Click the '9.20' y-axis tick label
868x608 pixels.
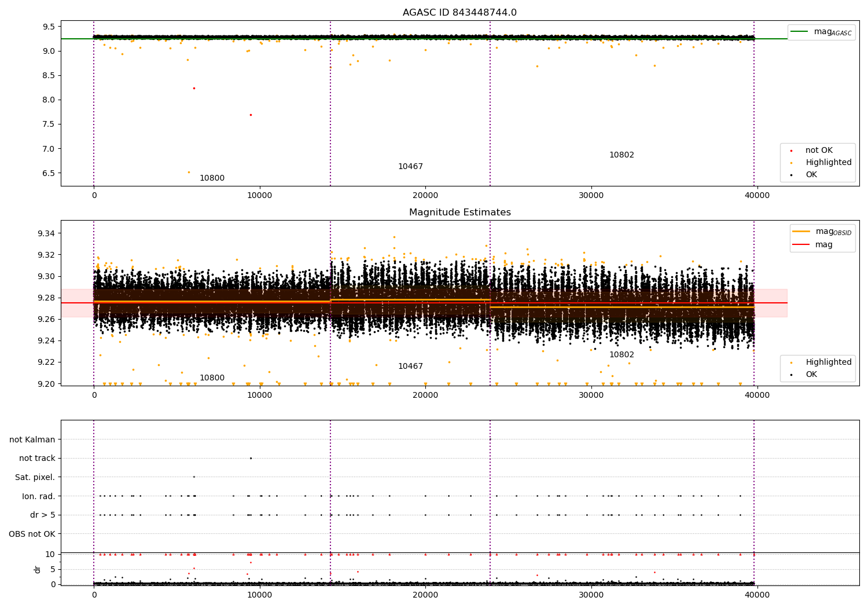(x=46, y=383)
